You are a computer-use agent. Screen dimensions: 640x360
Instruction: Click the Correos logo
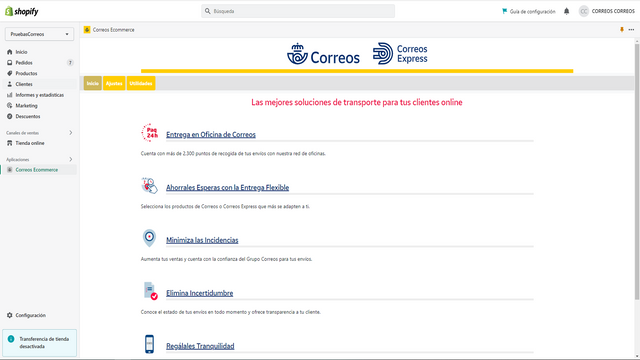tap(323, 54)
